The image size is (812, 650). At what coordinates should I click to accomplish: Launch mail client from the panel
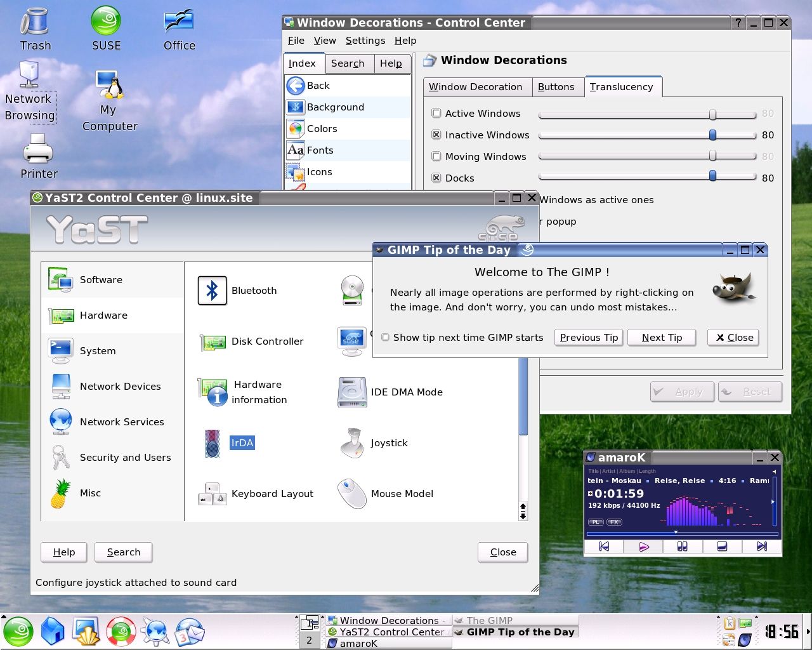(x=190, y=632)
